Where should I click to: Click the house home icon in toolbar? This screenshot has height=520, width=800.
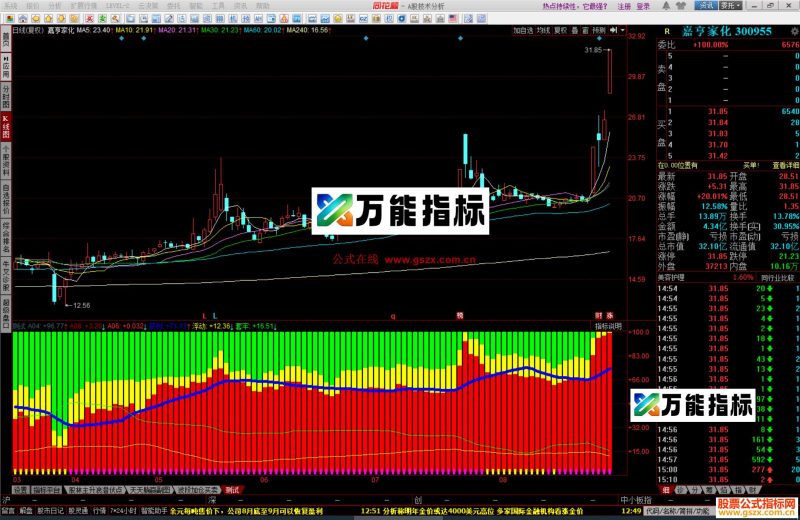(x=22, y=18)
